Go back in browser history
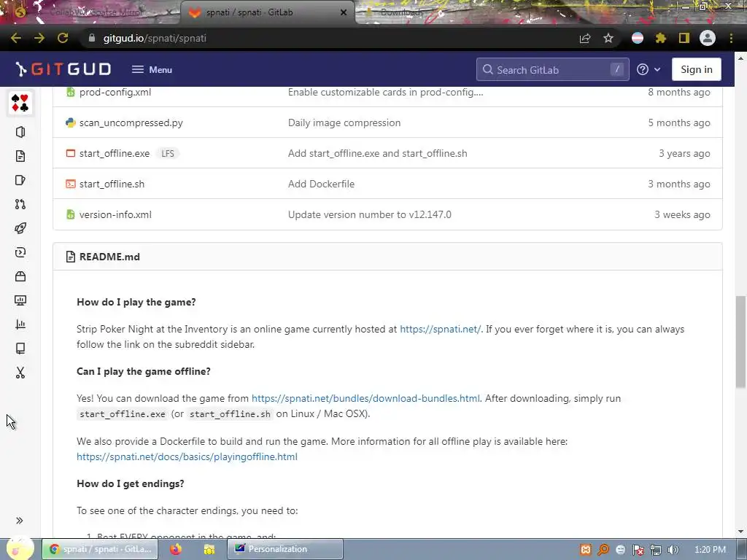Image resolution: width=747 pixels, height=560 pixels. [16, 38]
